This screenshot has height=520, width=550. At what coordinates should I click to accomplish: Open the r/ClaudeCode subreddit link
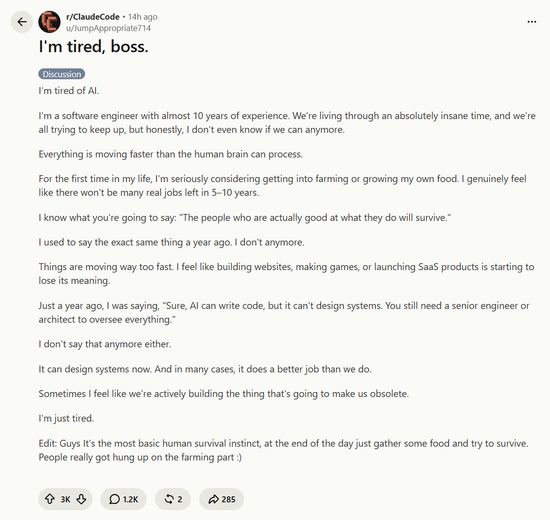[x=93, y=16]
